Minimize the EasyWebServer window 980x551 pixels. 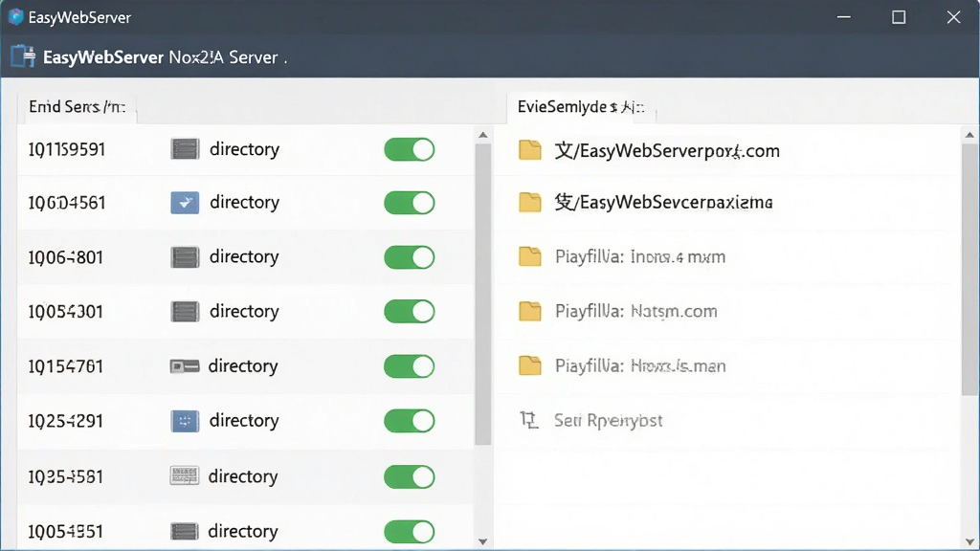coord(844,17)
